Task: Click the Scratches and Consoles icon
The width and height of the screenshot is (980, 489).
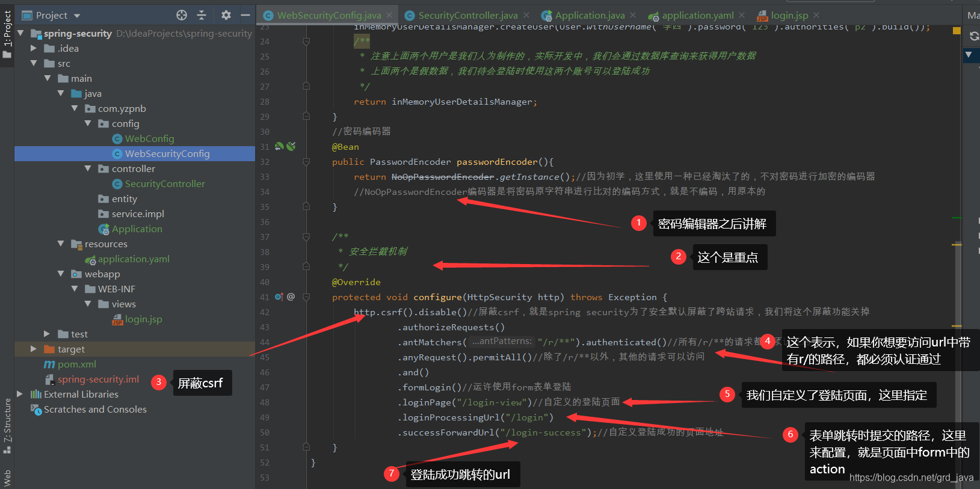Action: (36, 409)
